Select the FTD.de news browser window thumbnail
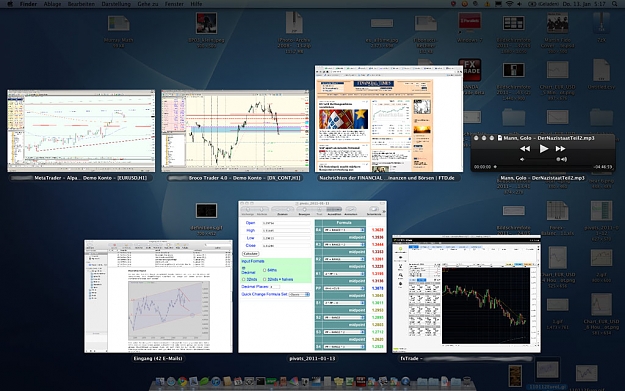Image resolution: width=625 pixels, height=391 pixels. pos(389,119)
